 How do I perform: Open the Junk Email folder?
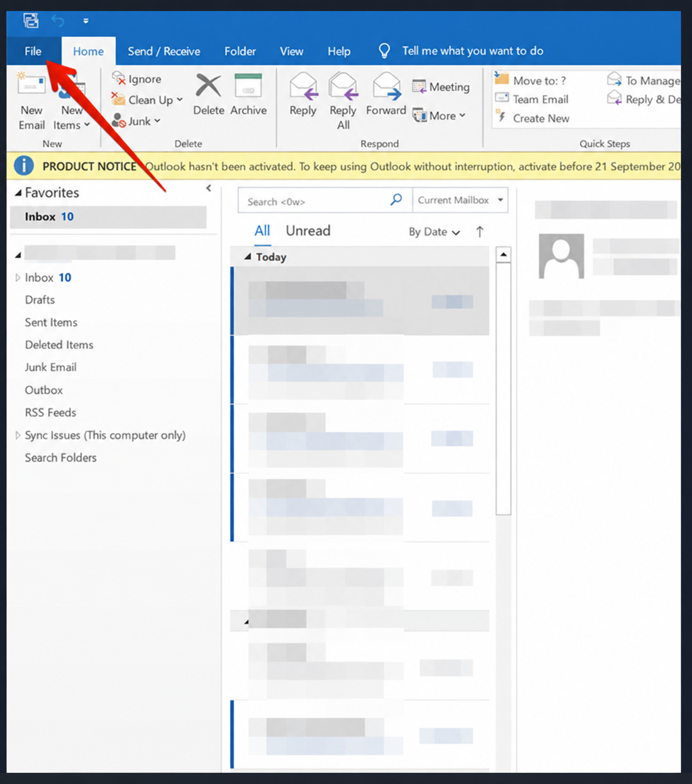(x=51, y=367)
